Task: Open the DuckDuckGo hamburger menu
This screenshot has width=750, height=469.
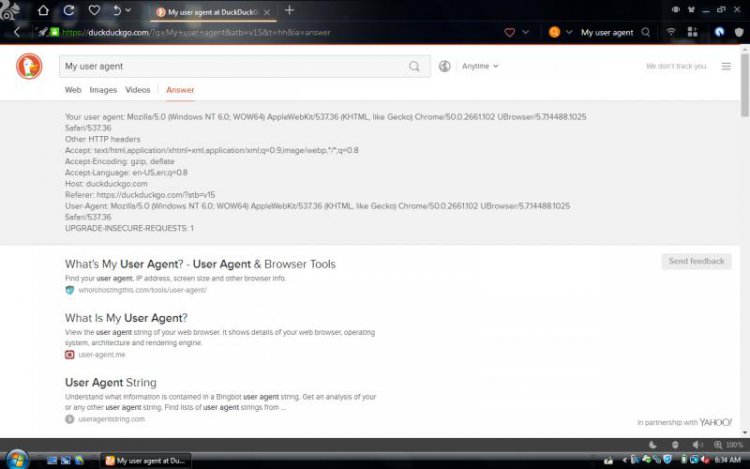Action: point(726,66)
